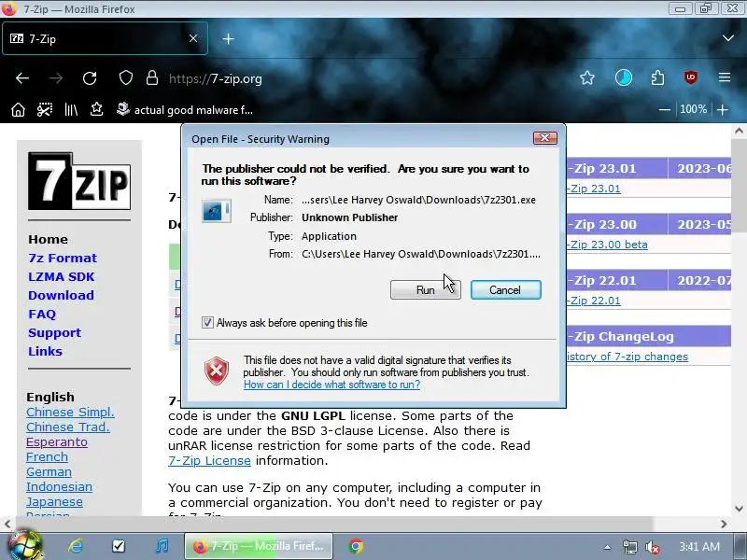Open the round blue toolbar extension icon
Screen dimensions: 747x560
pos(623,77)
